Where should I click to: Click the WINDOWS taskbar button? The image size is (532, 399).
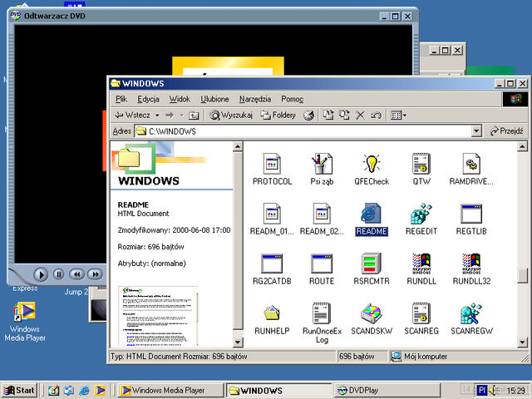click(278, 390)
